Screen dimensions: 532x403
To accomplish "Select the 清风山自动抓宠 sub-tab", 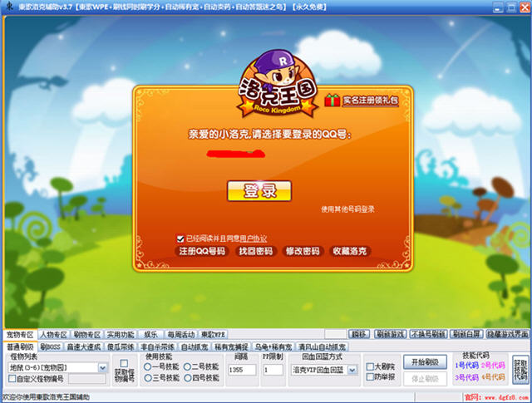I will pos(322,347).
